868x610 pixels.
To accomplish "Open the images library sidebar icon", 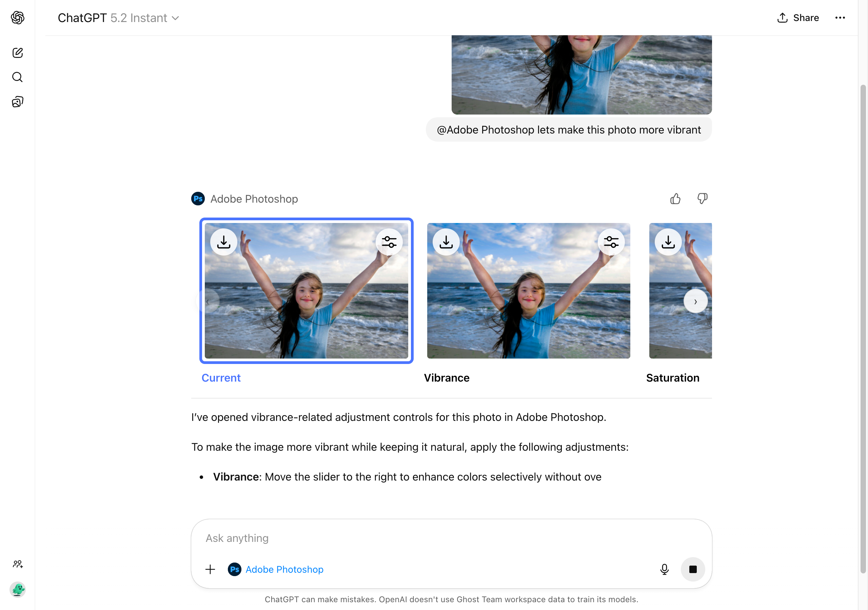I will coord(17,102).
